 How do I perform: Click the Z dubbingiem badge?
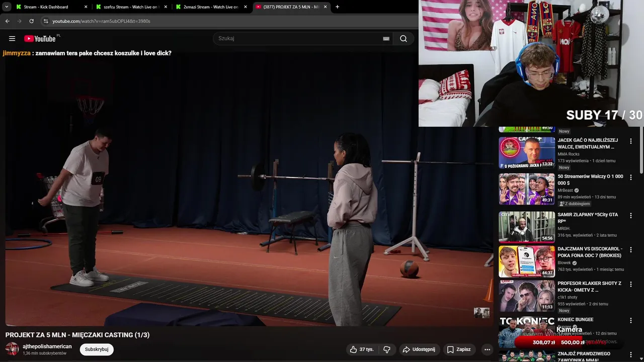(575, 204)
